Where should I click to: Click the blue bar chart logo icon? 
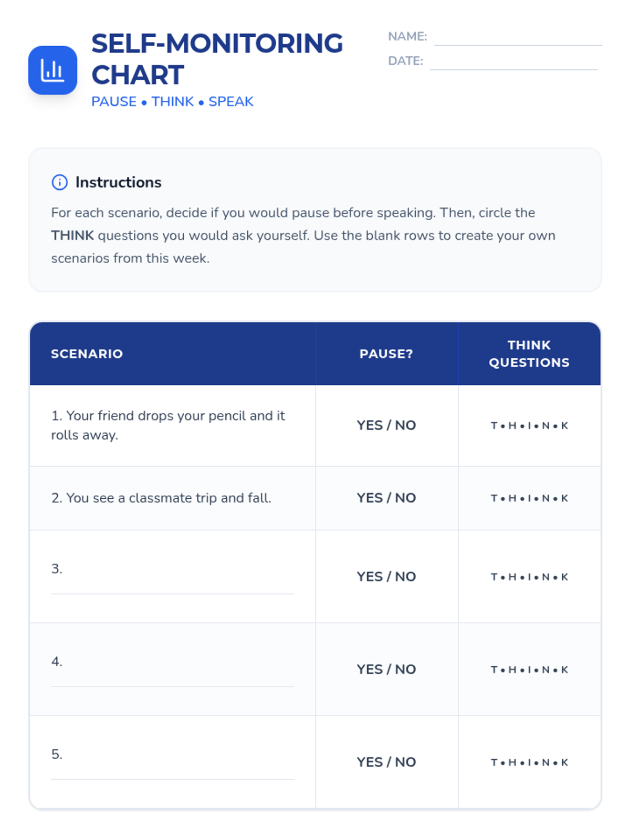tap(52, 70)
